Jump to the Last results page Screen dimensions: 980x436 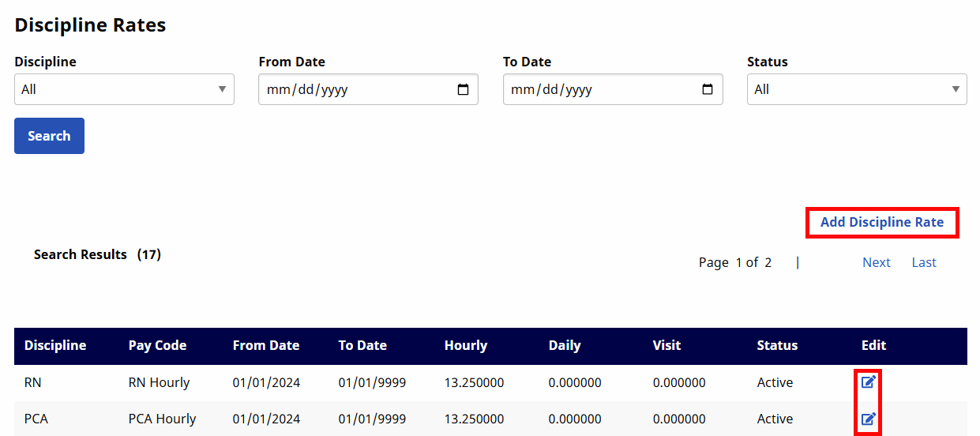(924, 262)
